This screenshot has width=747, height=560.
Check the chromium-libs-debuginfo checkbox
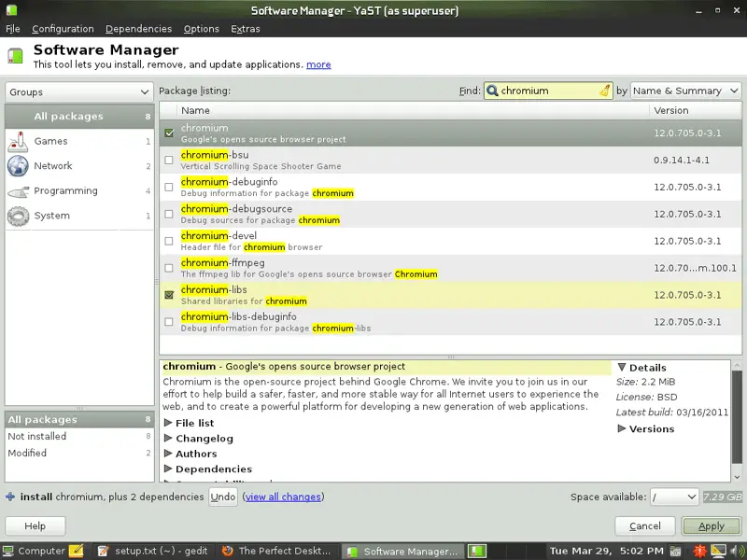169,322
